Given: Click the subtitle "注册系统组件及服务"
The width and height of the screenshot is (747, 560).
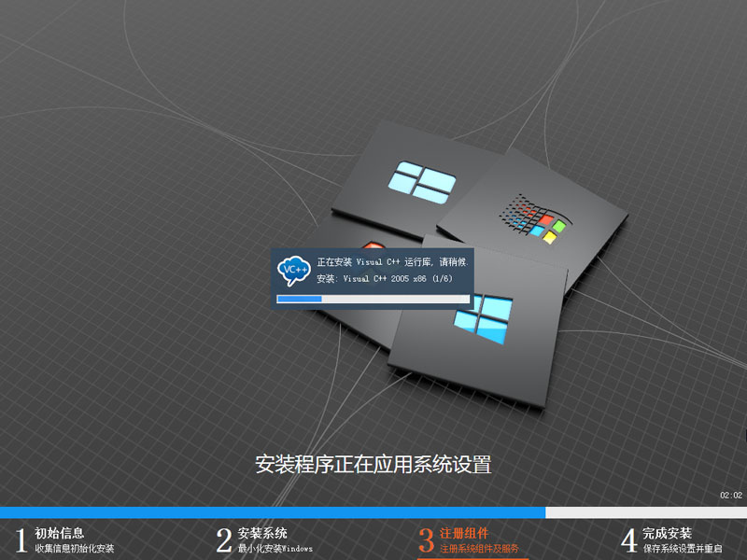Looking at the screenshot, I should tap(479, 549).
